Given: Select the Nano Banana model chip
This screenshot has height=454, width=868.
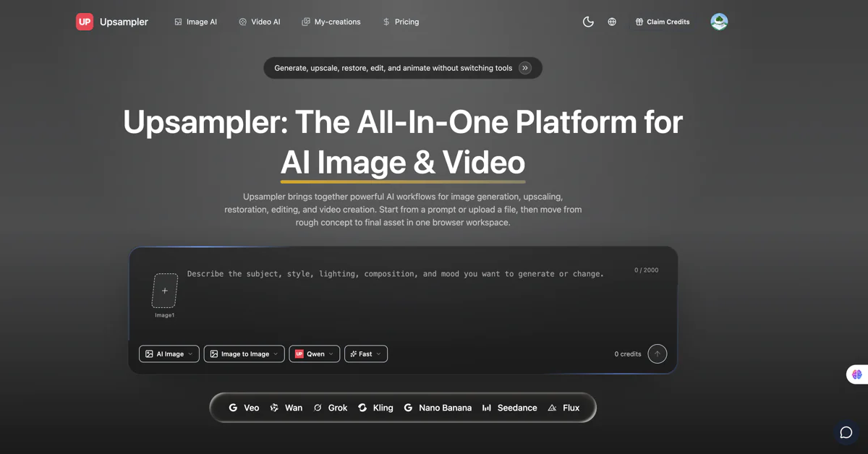Looking at the screenshot, I should (438, 408).
